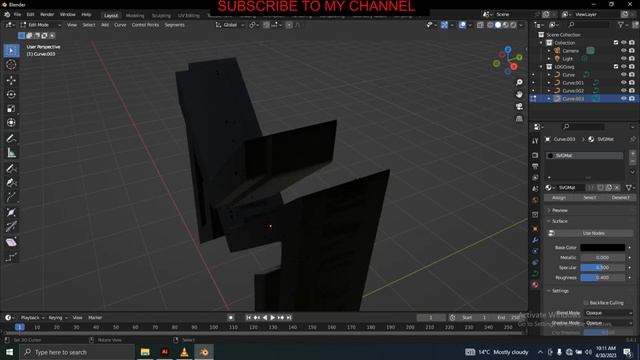Hide Curve.003 using its eye icon

(x=623, y=98)
